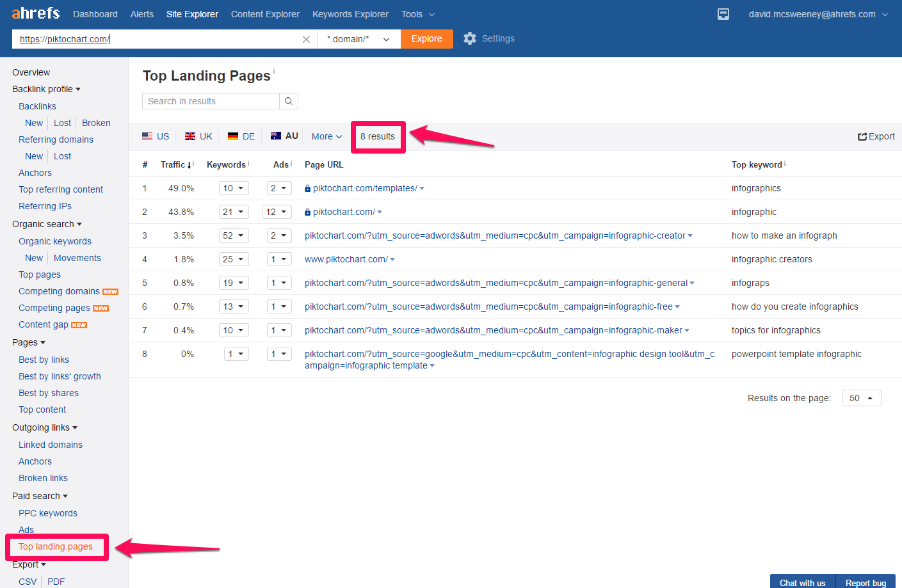Click info icon next to Ads header
Viewport: 902px width, 588px height.
pos(291,164)
